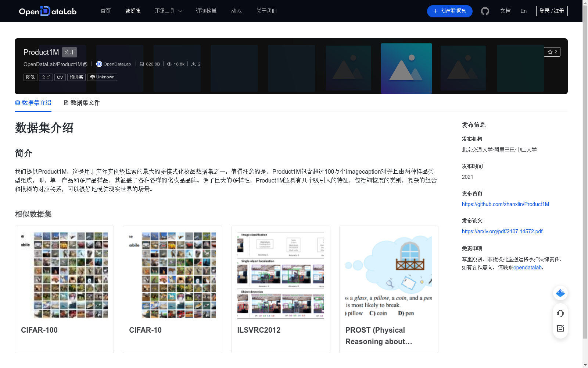Click the 北京交通大学·阿里巴巴·中山大学 text
This screenshot has width=588, height=368.
[499, 150]
